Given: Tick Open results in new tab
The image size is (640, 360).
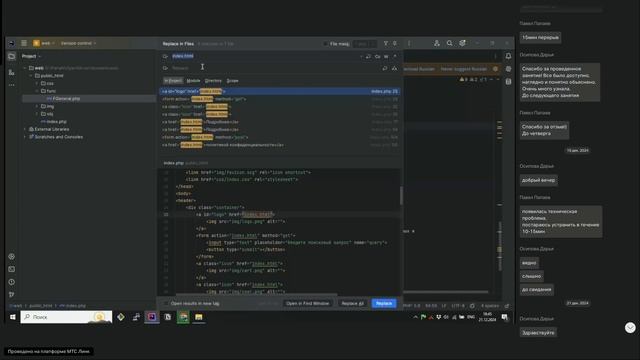Looking at the screenshot, I should [166, 304].
